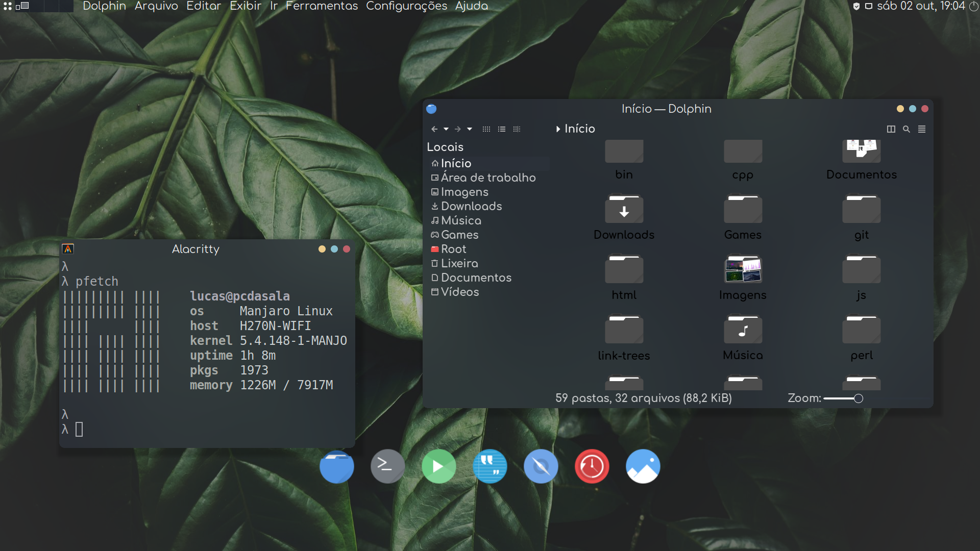This screenshot has width=980, height=551.
Task: Switch Dolphin to compact view mode
Action: (502, 129)
